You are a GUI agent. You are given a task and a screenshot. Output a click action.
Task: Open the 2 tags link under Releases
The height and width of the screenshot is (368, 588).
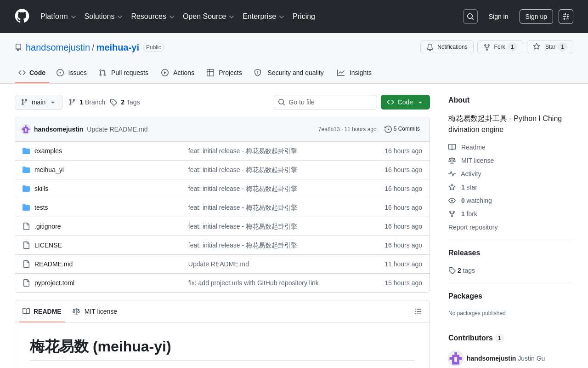tap(462, 270)
